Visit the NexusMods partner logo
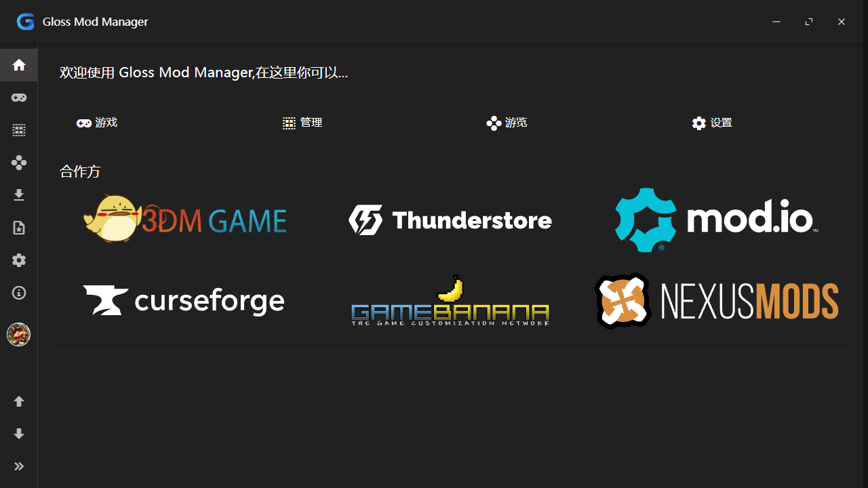868x488 pixels. click(717, 301)
